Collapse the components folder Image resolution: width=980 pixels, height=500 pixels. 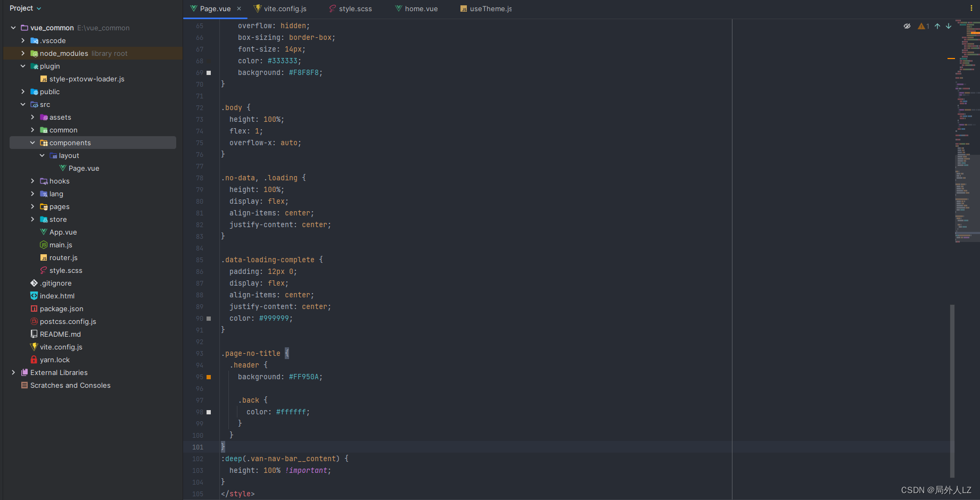coord(32,143)
